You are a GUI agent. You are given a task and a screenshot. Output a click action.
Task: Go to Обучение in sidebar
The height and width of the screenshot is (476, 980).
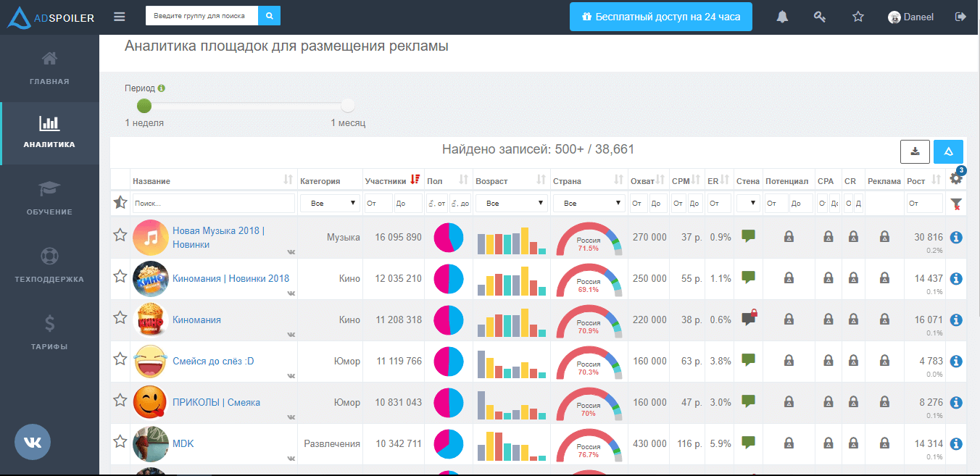tap(50, 198)
